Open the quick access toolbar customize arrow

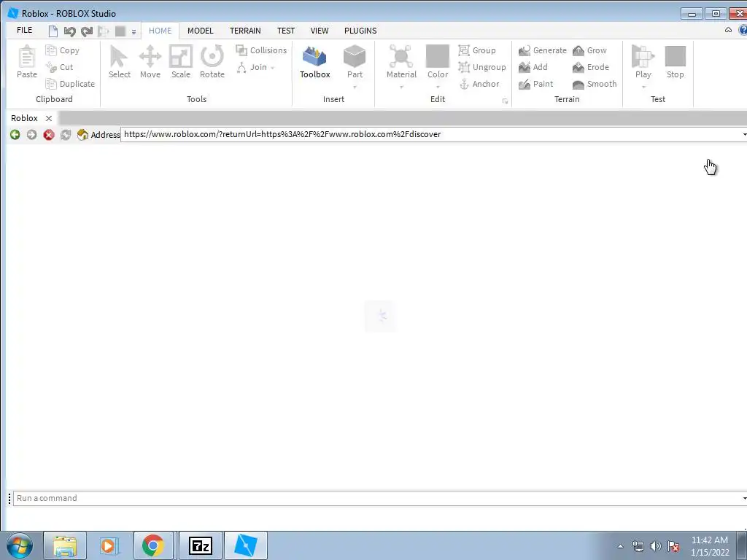point(134,32)
